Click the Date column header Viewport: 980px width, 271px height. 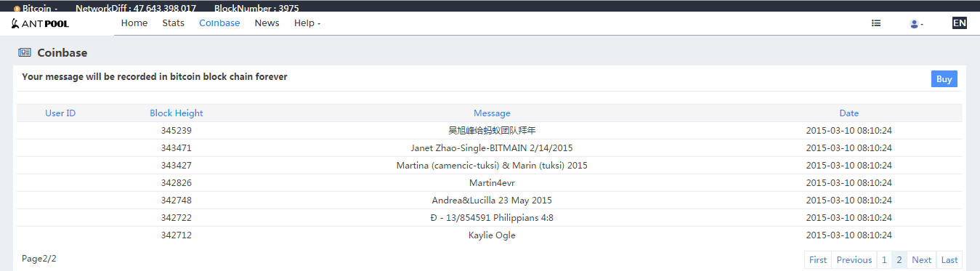coord(849,113)
